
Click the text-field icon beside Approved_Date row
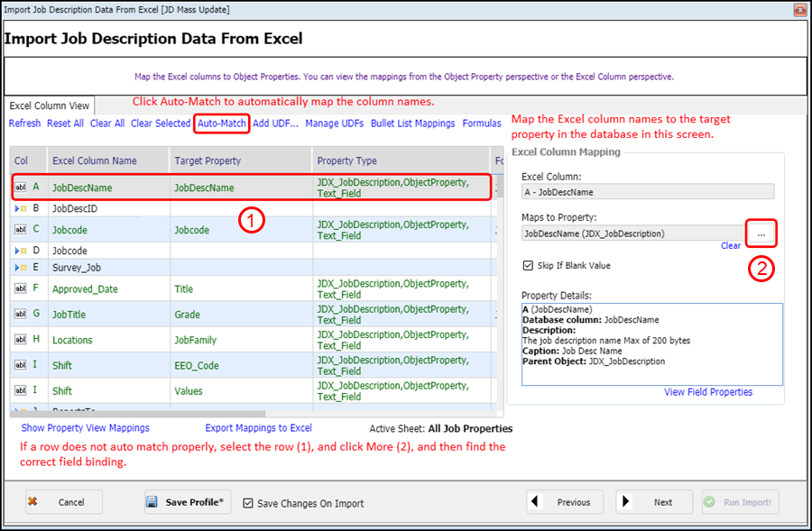point(20,288)
